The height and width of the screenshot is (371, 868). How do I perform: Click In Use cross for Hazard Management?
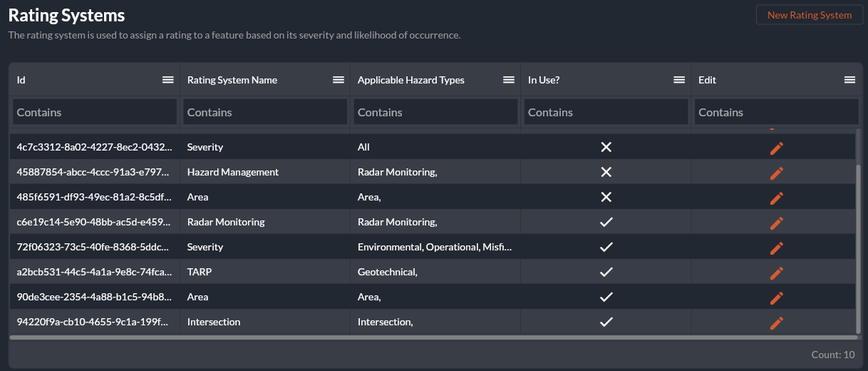[x=606, y=172]
